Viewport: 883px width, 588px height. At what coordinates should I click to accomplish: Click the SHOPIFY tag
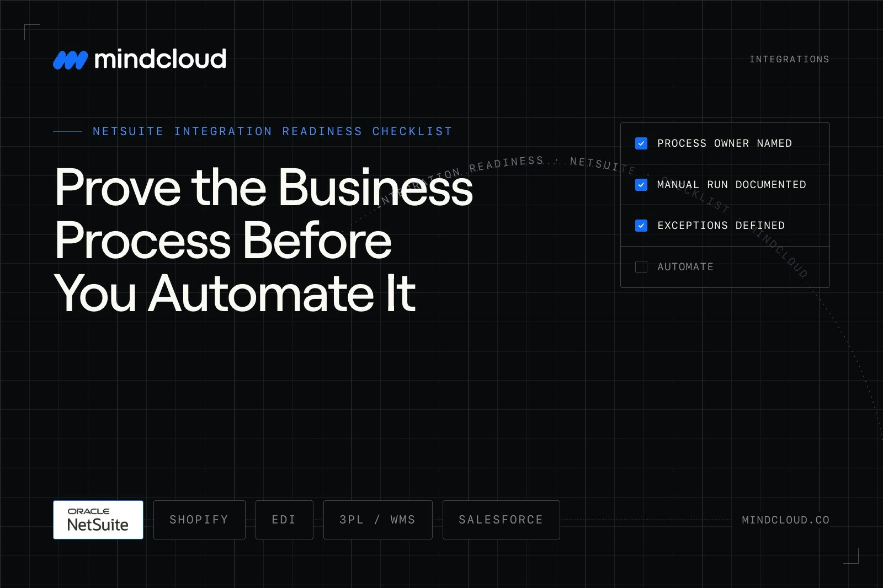(199, 520)
